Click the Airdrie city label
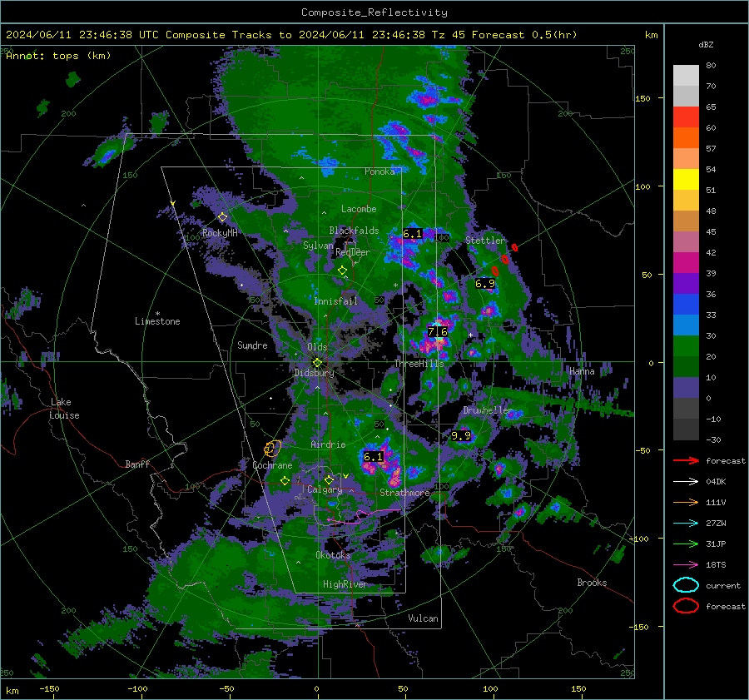 coord(328,444)
